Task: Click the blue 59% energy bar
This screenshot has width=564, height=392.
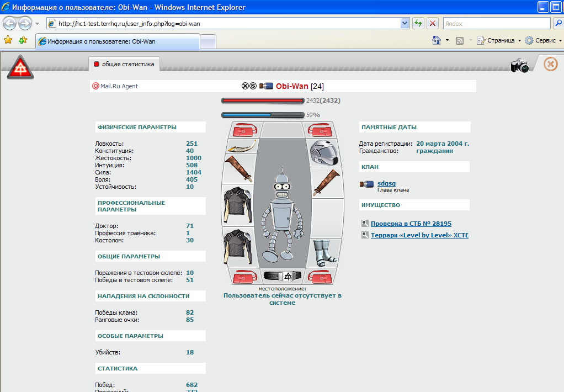Action: [263, 115]
